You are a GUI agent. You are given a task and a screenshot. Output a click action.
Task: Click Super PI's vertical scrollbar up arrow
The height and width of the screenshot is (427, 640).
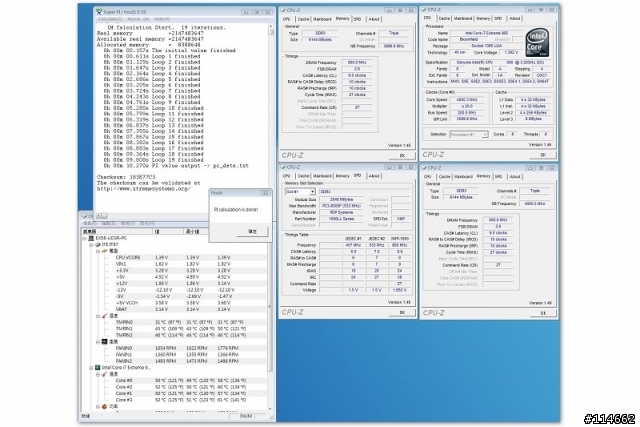270,26
